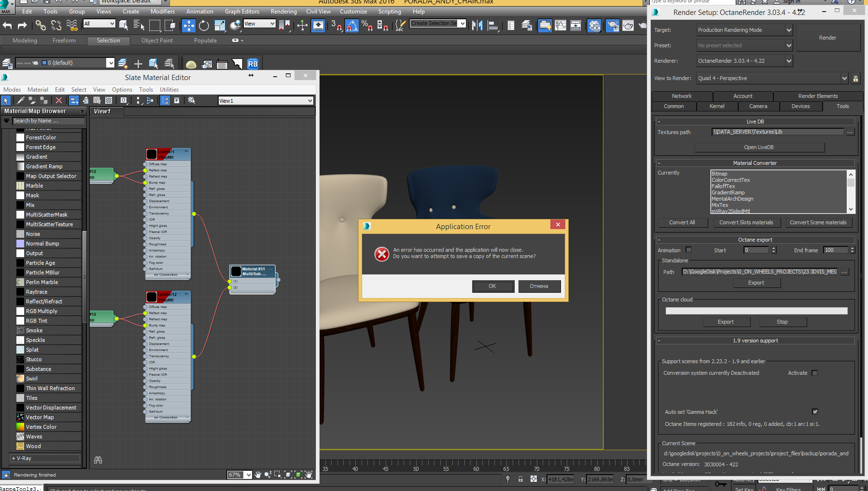Activate the Select and Scale tool

220,26
